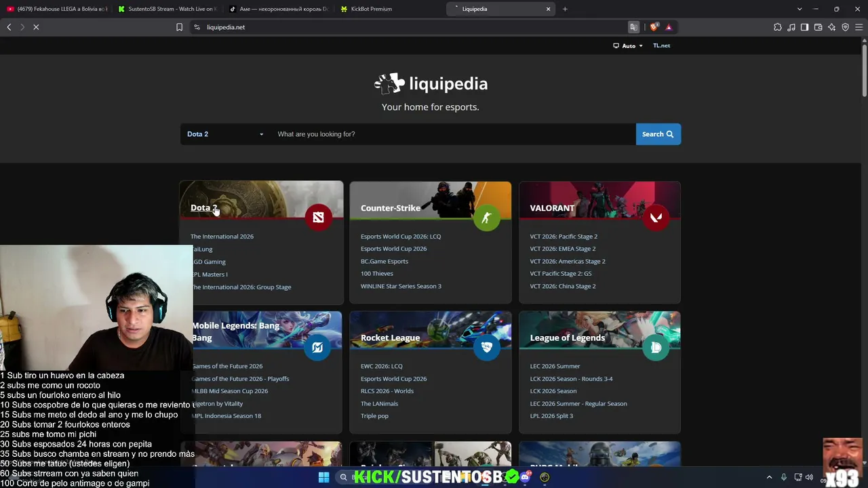Show hidden system tray icons
The image size is (868, 488).
769,477
